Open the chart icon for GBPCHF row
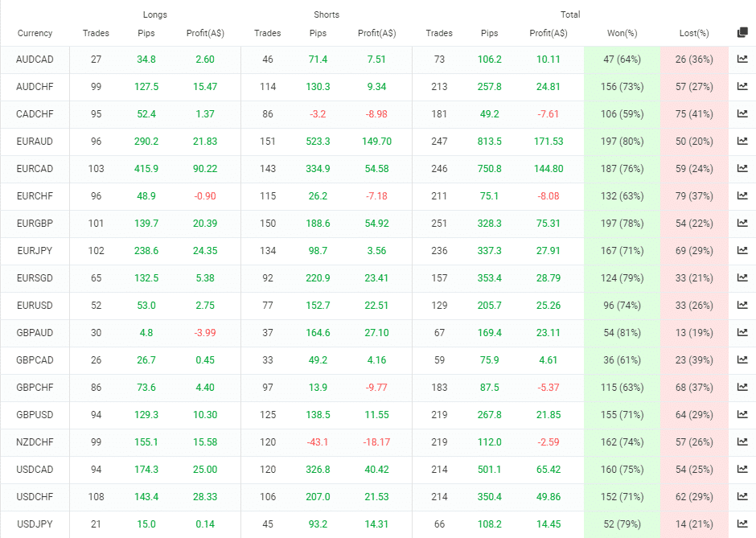This screenshot has height=538, width=756. (742, 387)
